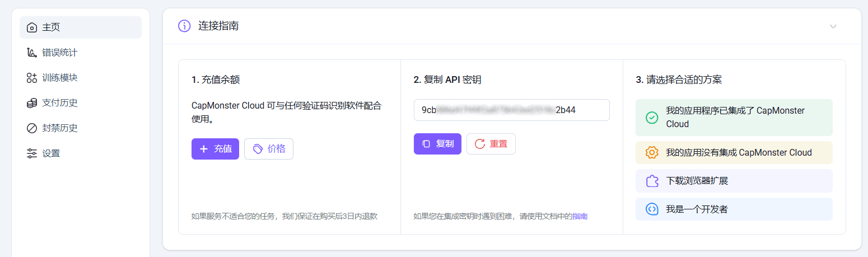The image size is (868, 257).
Task: Click the modules icon beside 训练模块
Action: click(x=32, y=78)
